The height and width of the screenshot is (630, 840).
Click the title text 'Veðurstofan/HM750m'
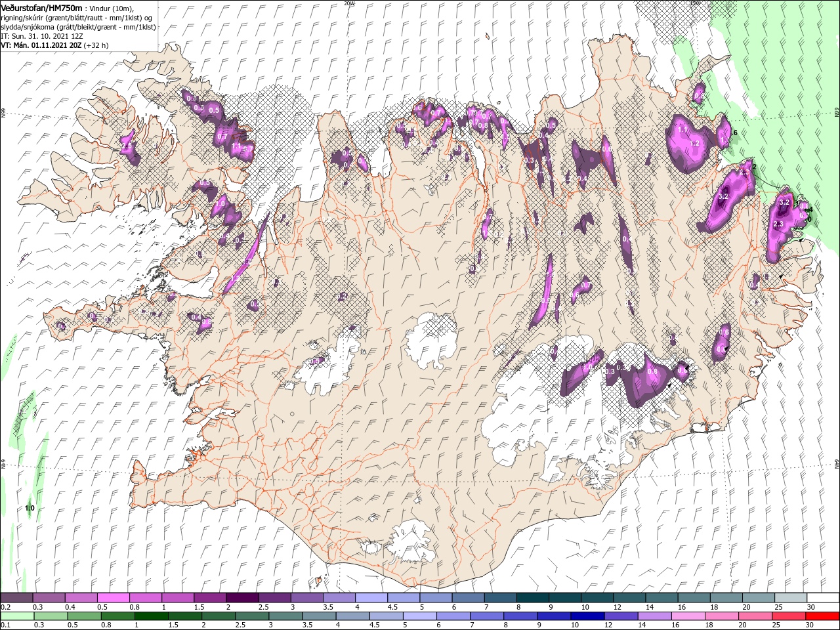point(41,7)
